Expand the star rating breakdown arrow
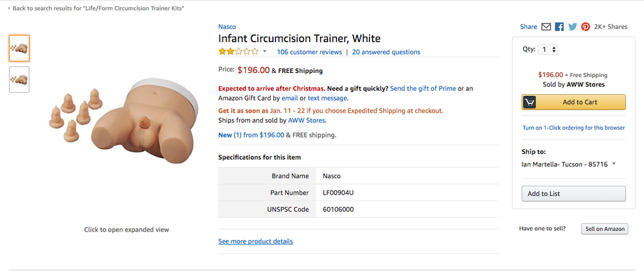The height and width of the screenshot is (271, 644). 265,51
